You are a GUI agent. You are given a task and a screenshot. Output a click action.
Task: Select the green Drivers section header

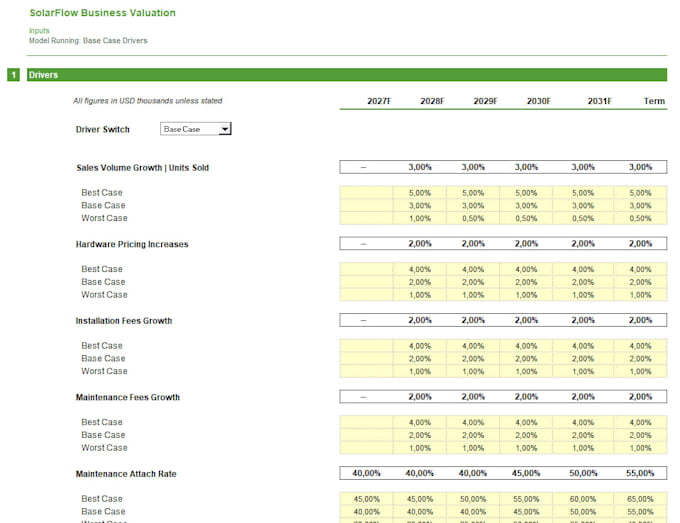pos(347,75)
